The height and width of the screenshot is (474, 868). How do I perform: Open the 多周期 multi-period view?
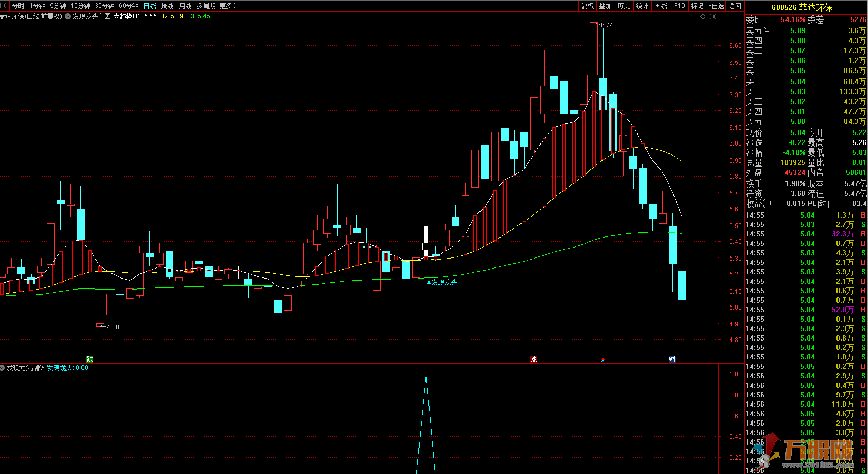[206, 6]
